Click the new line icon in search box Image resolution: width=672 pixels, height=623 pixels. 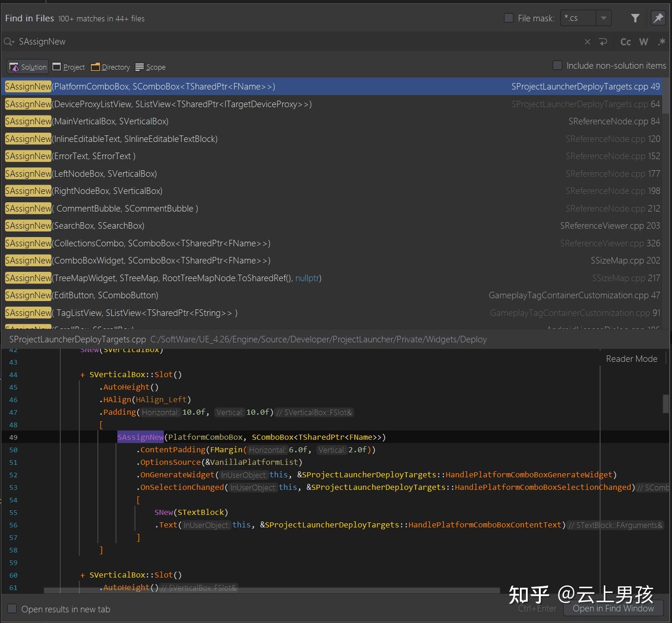click(603, 42)
